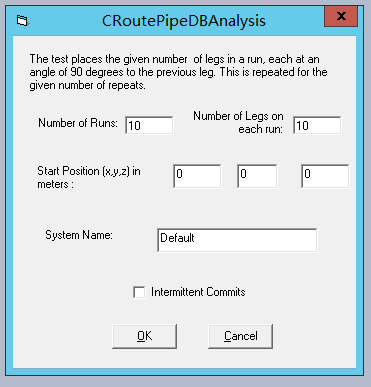Enable the Intermittent Commits checkbox
Image resolution: width=371 pixels, height=387 pixels.
(x=139, y=292)
